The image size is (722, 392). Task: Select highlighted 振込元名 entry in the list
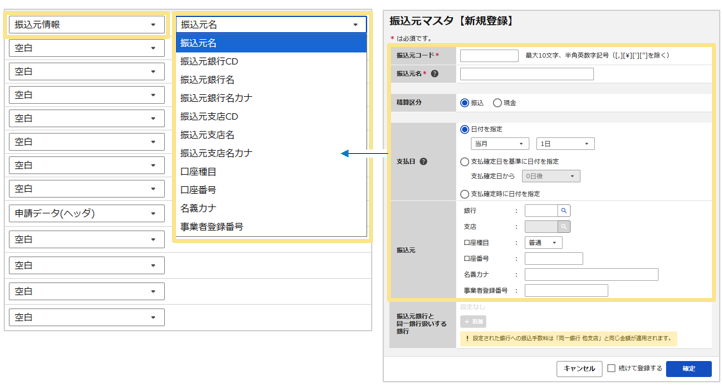point(271,43)
